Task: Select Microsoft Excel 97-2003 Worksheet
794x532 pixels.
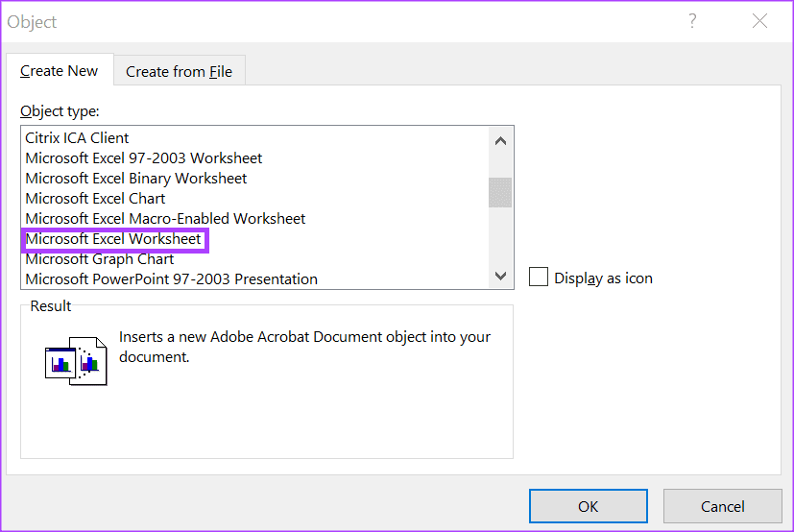Action: point(255,158)
